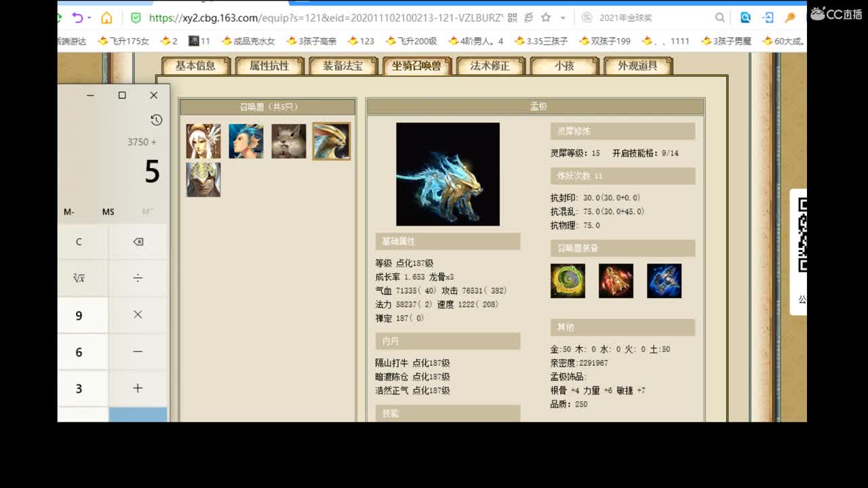Click calculator blue equals button
This screenshot has width=868, height=488.
[x=138, y=415]
